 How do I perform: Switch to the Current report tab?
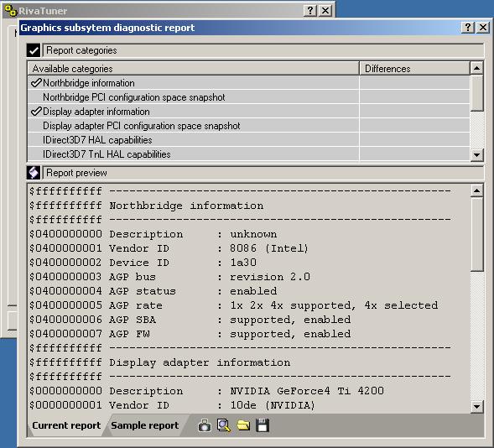coord(66,425)
